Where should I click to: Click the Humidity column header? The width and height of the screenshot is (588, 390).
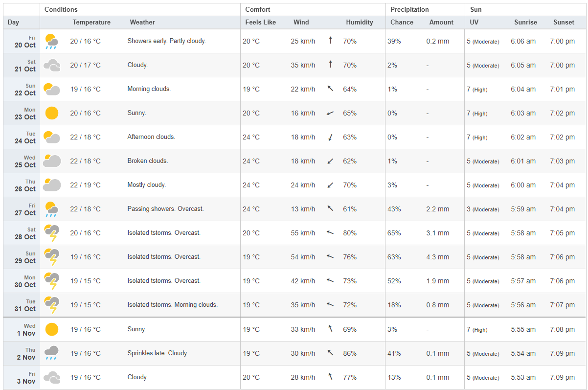tap(359, 23)
